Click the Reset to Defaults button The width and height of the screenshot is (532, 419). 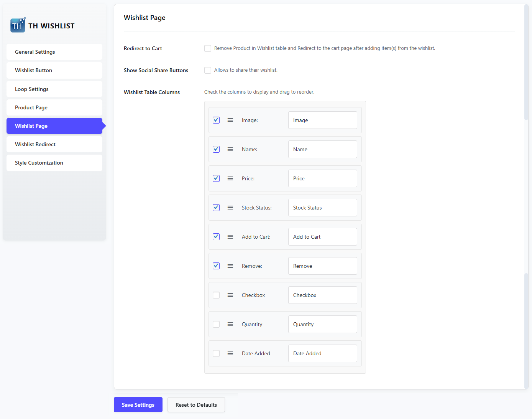(x=196, y=405)
